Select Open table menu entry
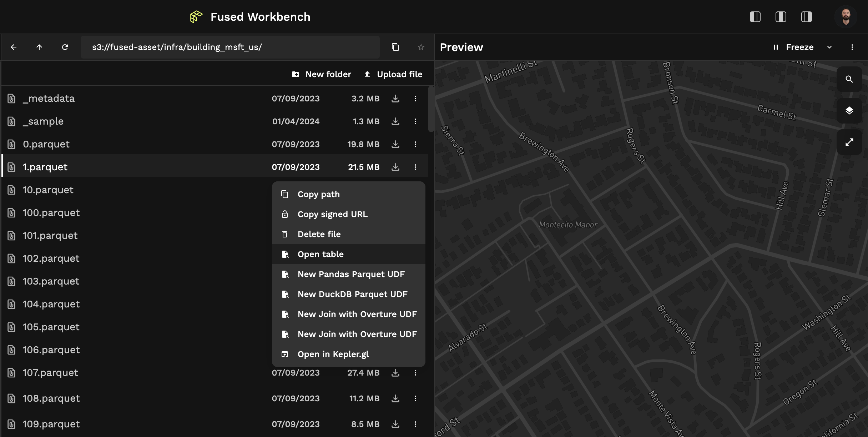The width and height of the screenshot is (868, 437). tap(349, 254)
